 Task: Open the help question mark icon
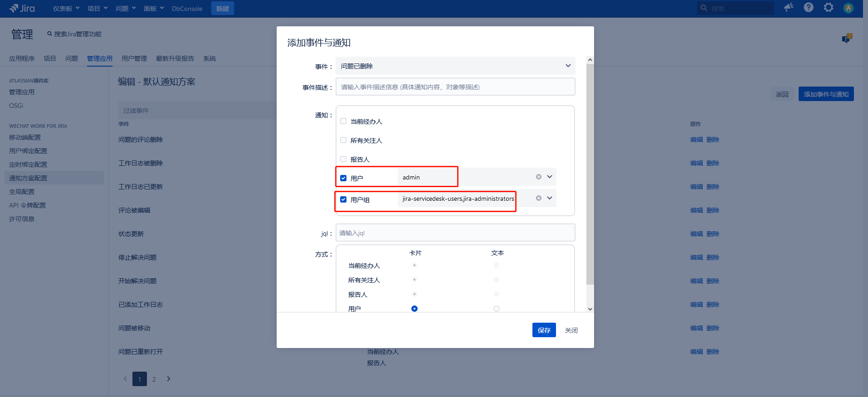809,7
